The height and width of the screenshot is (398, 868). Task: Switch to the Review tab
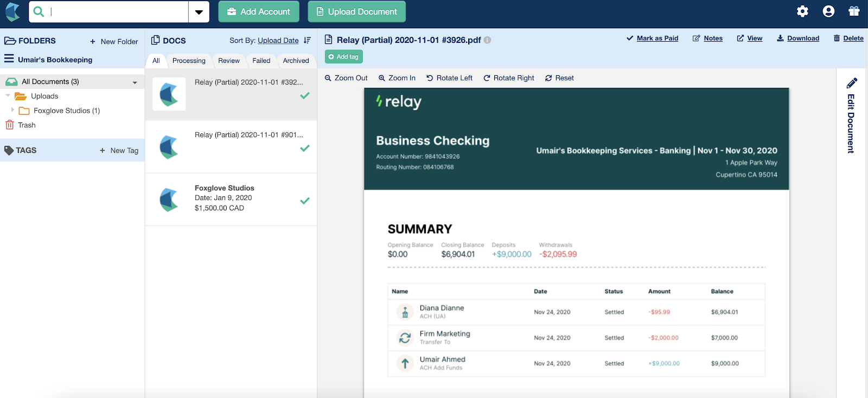tap(229, 61)
